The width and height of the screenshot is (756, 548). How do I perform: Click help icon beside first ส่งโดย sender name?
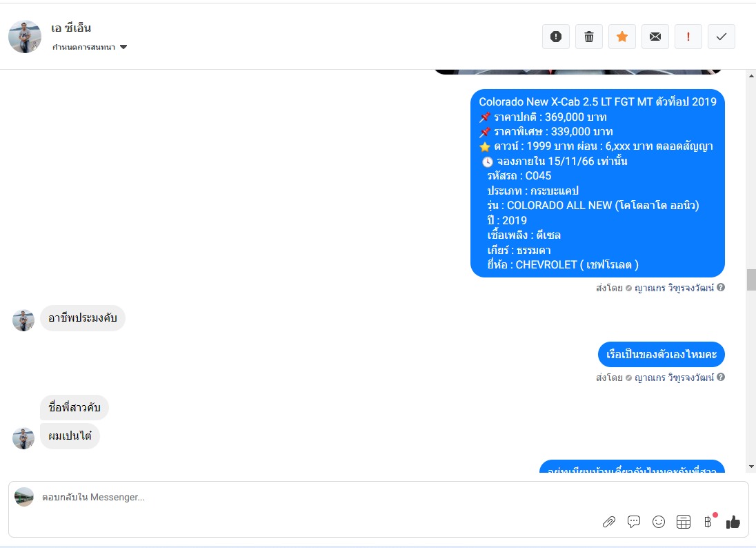click(721, 288)
